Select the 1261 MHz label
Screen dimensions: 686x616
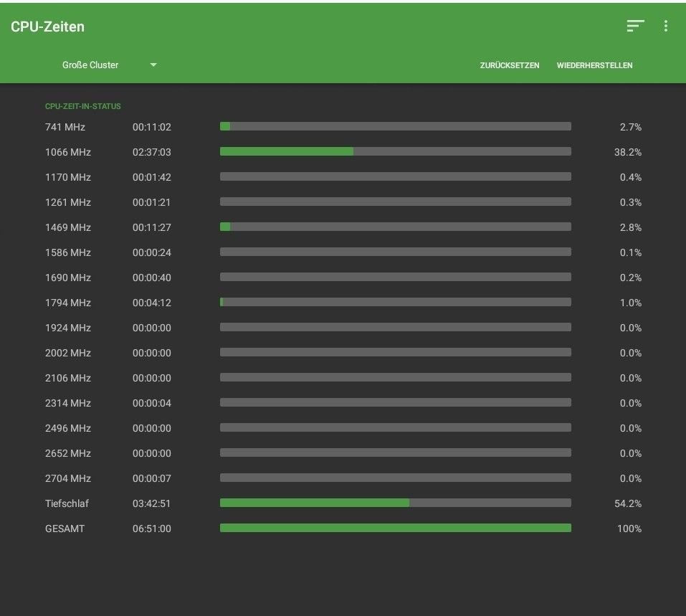[68, 202]
